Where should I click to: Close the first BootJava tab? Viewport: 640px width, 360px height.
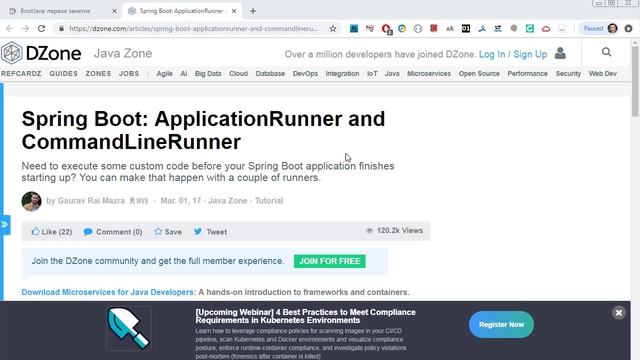point(114,11)
